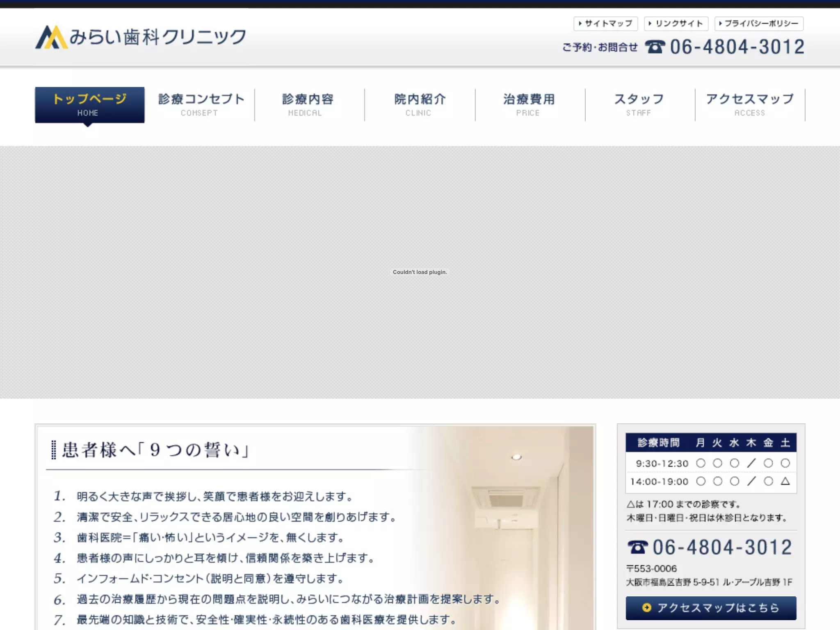Screen dimensions: 840x630
Task: Open the プライバシーポリシー link
Action: pyautogui.click(x=759, y=23)
